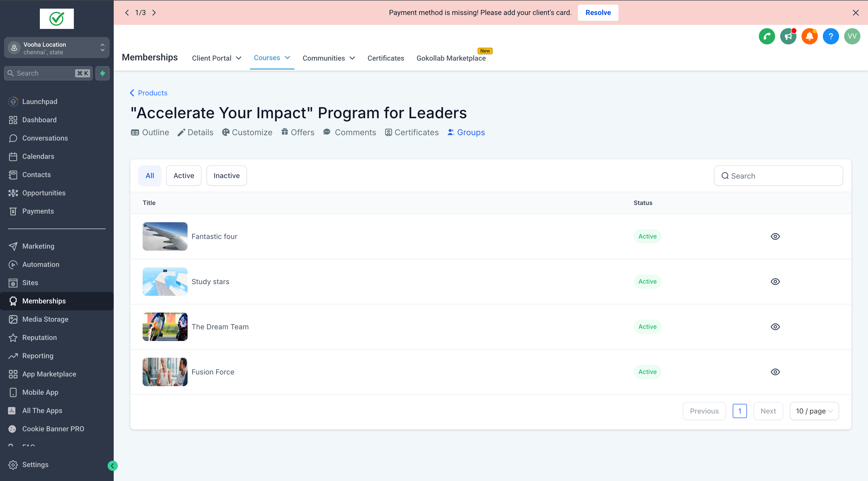
Task: Click the green lightning quick actions icon
Action: coord(103,73)
